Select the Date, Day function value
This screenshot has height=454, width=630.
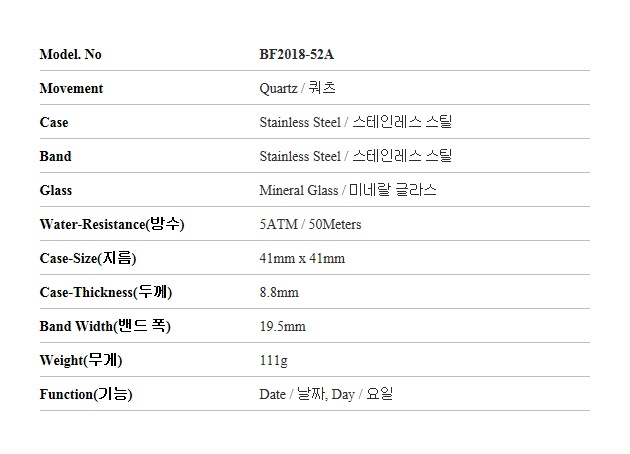[326, 394]
